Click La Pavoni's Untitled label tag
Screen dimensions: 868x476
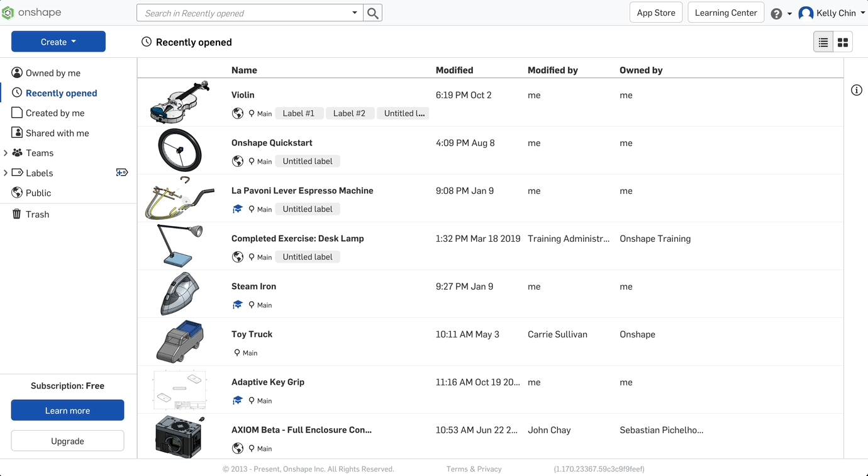coord(308,209)
